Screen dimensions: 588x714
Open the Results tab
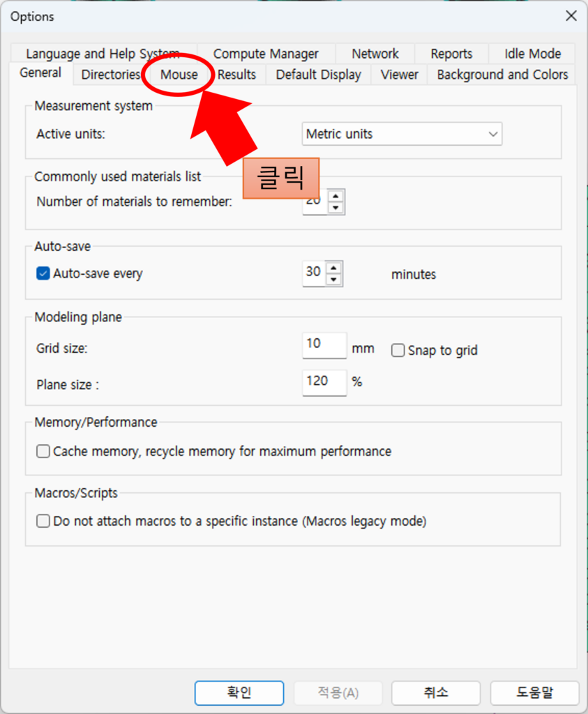coord(236,75)
